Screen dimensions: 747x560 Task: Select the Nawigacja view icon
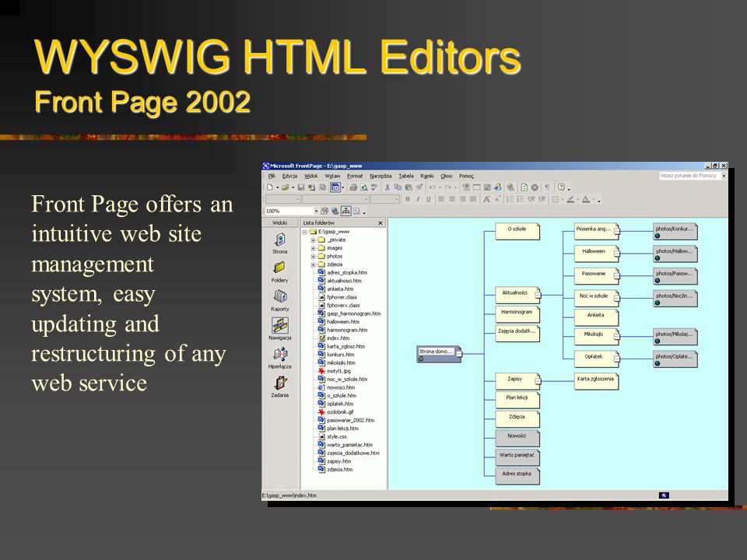point(279,328)
